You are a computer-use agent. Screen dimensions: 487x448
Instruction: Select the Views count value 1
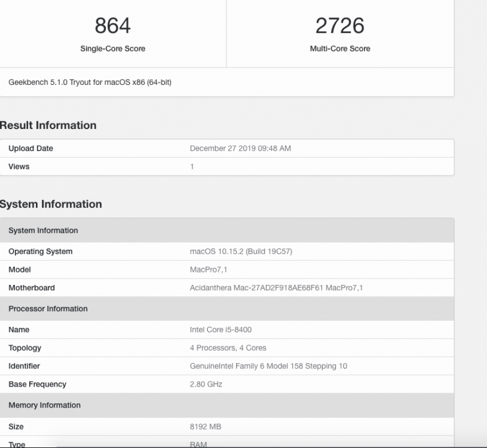(x=192, y=167)
